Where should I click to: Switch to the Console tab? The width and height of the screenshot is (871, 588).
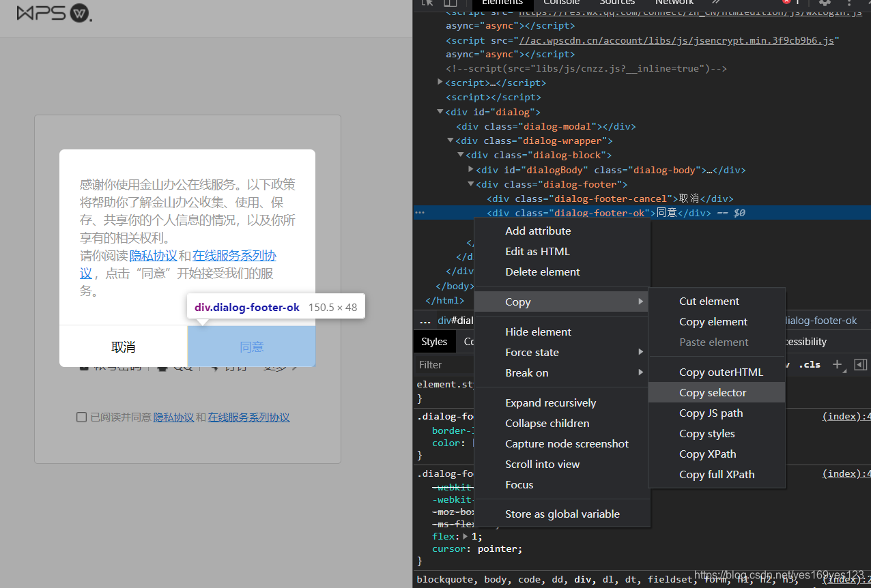point(561,3)
